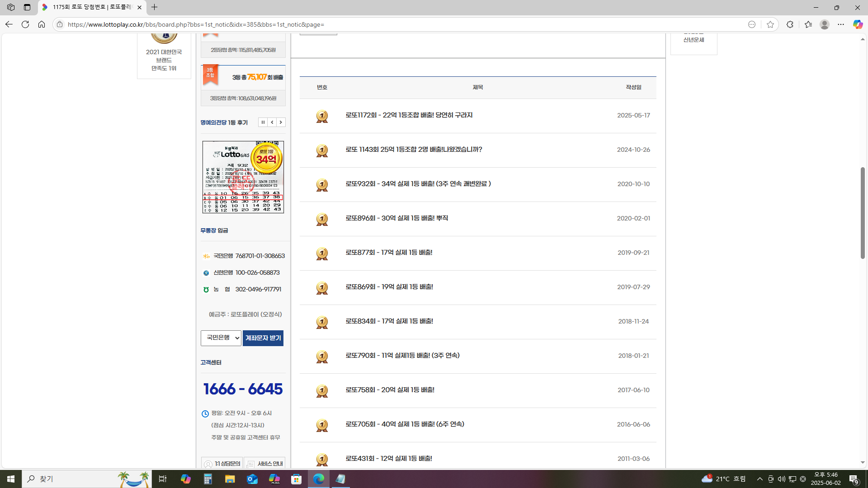Open post 로또 1143회 25억 1등조합
Screen dimensions: 868x488
[x=413, y=150]
